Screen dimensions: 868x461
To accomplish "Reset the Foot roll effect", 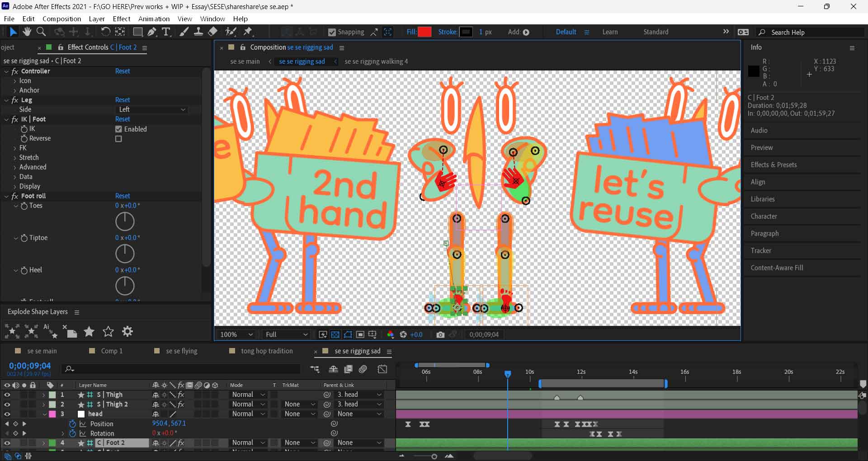I will click(122, 196).
